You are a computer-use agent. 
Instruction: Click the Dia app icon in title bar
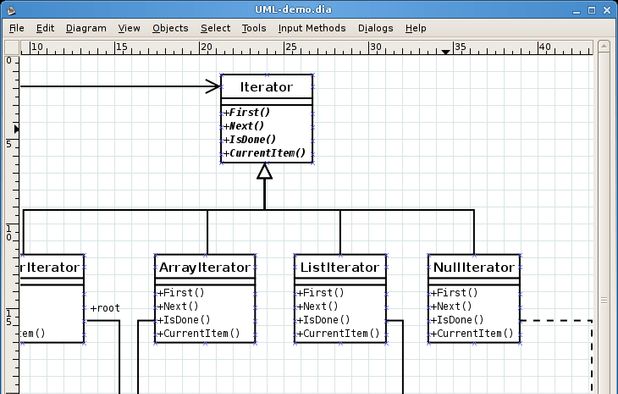pos(11,10)
